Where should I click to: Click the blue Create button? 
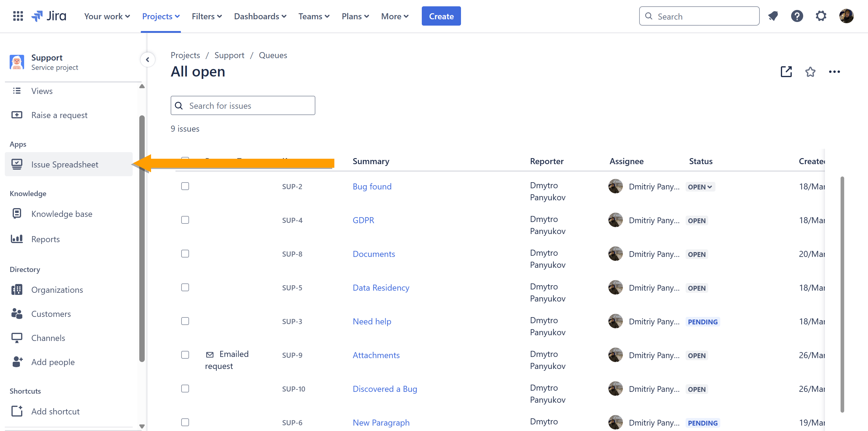441,16
